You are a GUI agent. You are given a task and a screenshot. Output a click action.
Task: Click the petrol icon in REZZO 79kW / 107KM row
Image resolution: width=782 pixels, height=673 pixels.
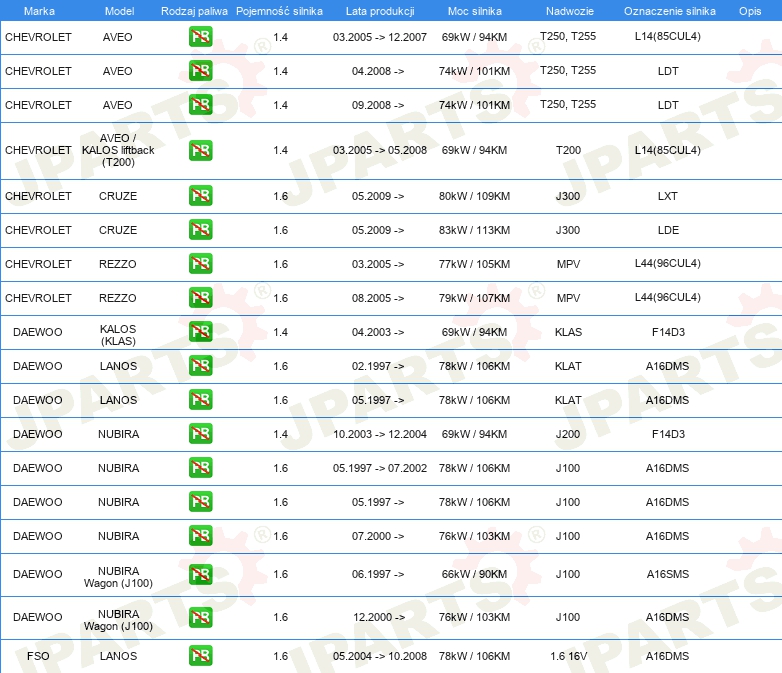pos(200,297)
